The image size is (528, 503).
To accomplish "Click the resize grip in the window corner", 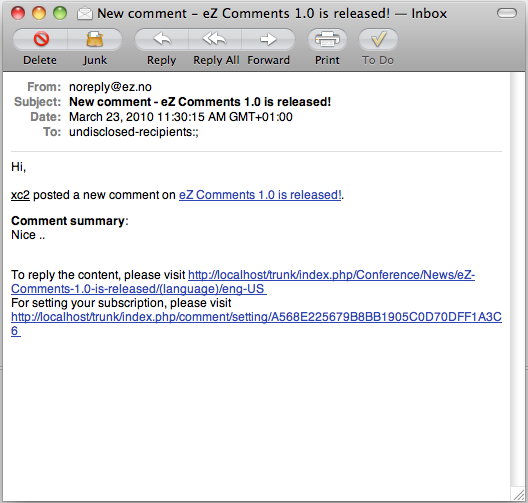I will 518,494.
